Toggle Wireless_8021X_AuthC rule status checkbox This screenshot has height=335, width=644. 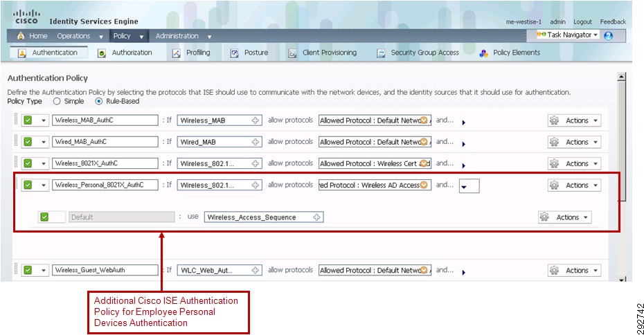pos(28,163)
